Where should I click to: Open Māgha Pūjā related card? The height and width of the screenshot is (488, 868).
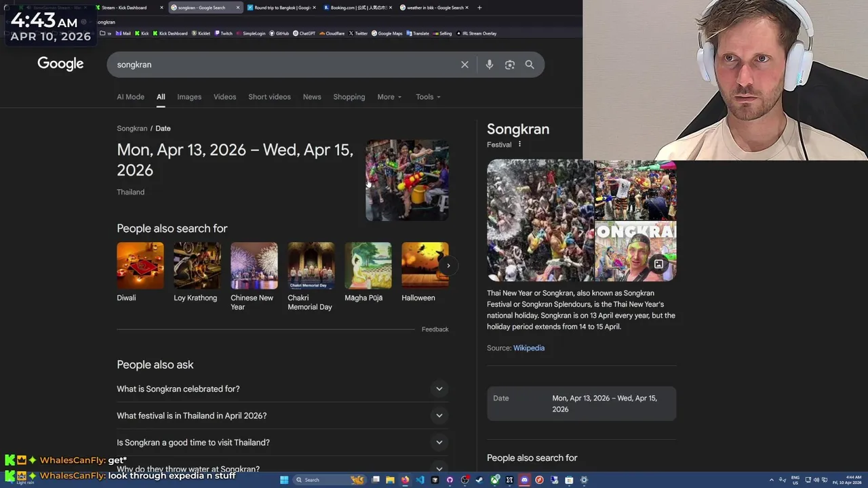[368, 272]
